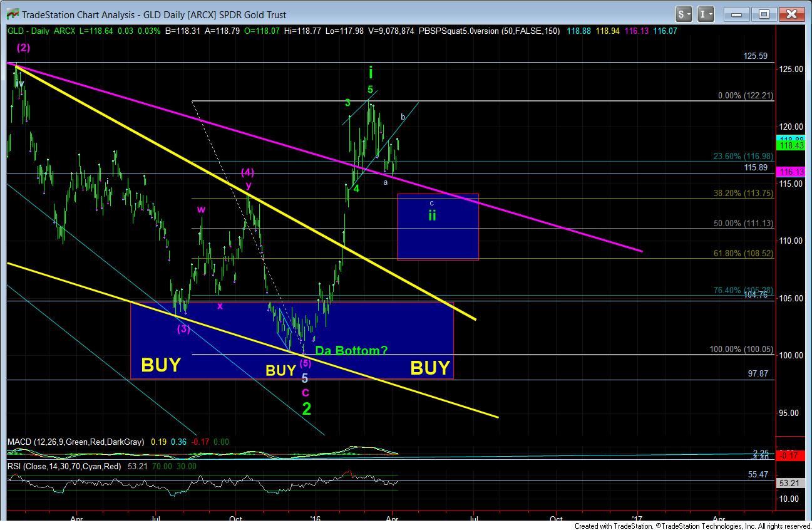
Task: Select the 'Da Bottom?' text annotation
Action: (351, 351)
